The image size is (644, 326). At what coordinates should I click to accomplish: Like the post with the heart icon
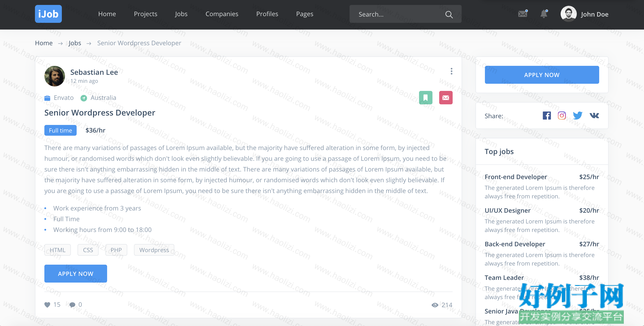coord(47,305)
